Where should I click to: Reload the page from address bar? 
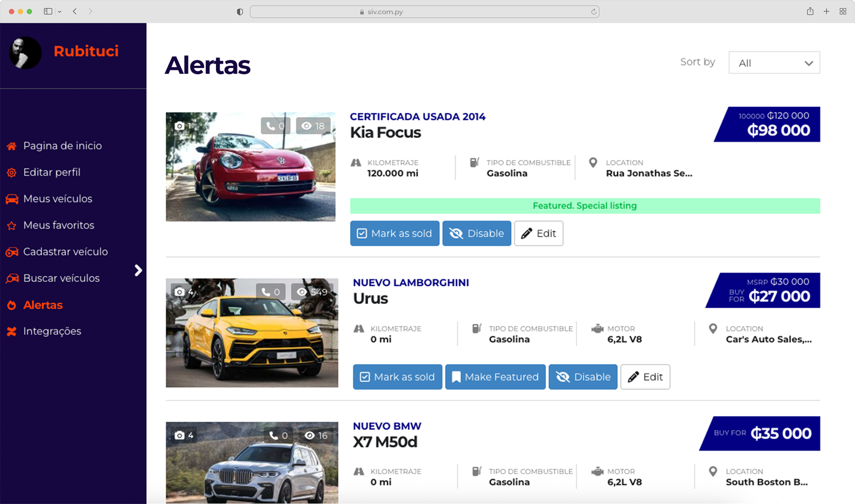(593, 12)
